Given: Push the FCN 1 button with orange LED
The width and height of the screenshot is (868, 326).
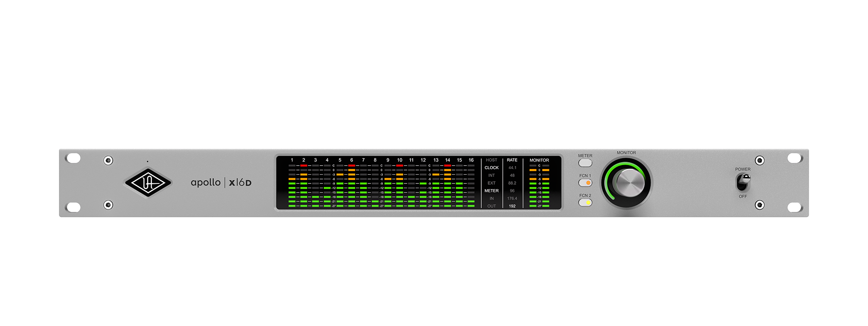Looking at the screenshot, I should (x=585, y=183).
